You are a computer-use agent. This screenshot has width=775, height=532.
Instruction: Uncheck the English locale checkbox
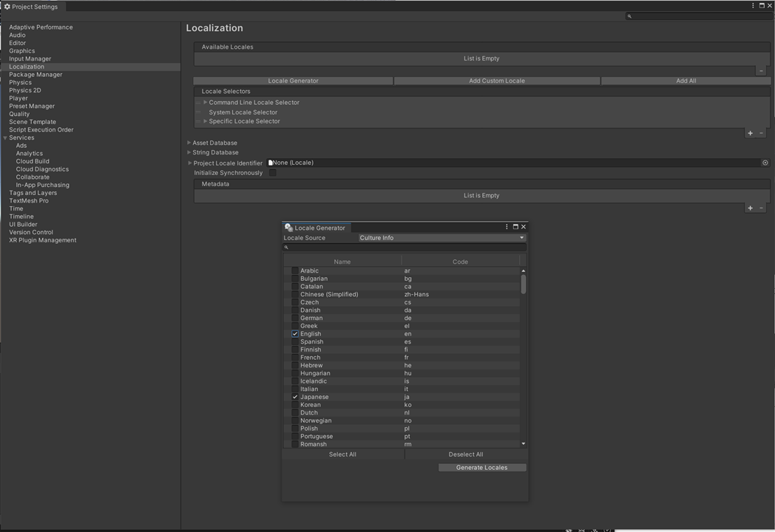294,333
